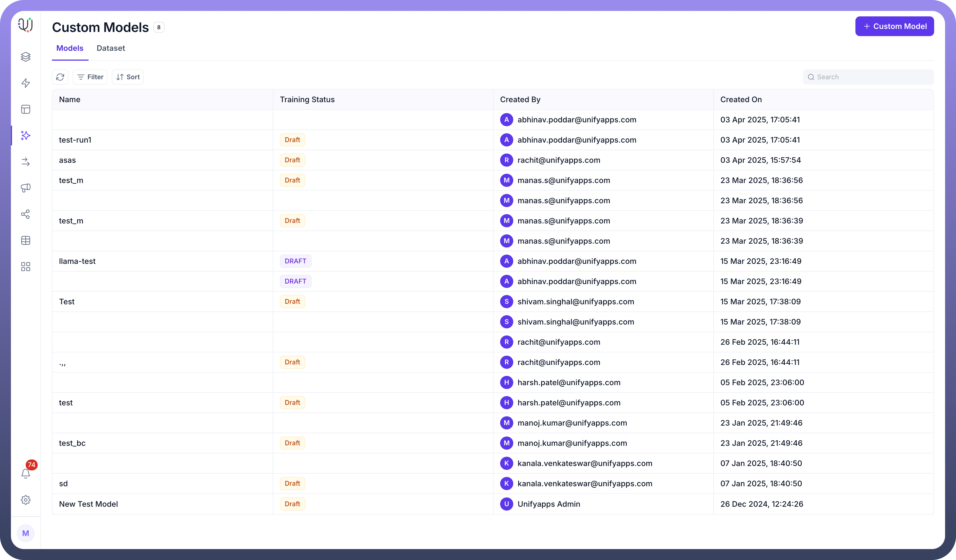Select the Models tab
This screenshot has height=560, width=956.
pyautogui.click(x=70, y=48)
